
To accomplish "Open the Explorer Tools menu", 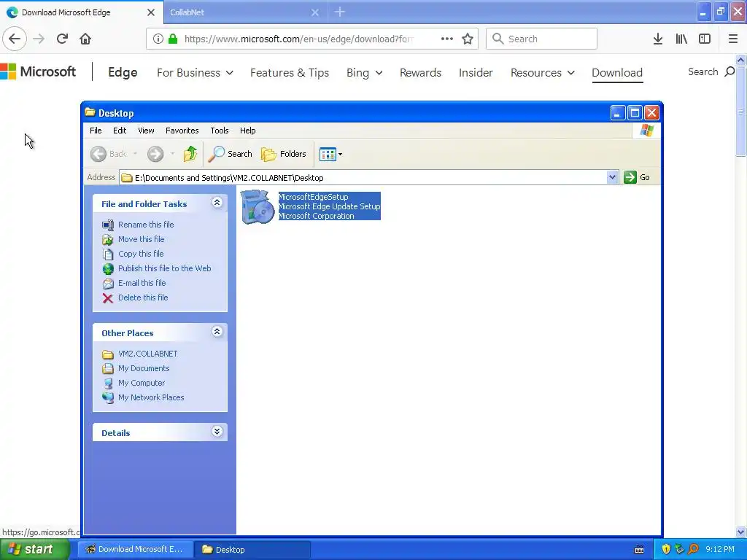I will 219,131.
